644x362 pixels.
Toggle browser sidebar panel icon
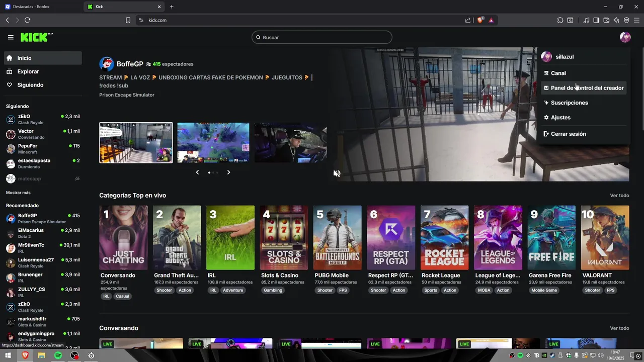[x=596, y=20]
